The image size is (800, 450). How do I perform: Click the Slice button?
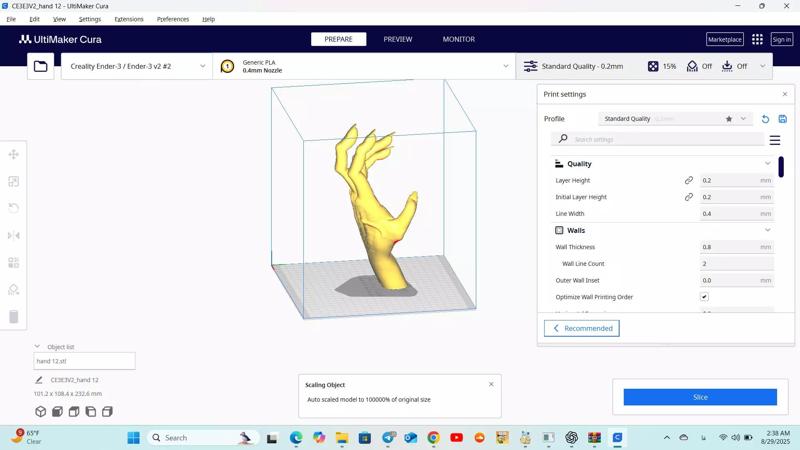coord(700,397)
